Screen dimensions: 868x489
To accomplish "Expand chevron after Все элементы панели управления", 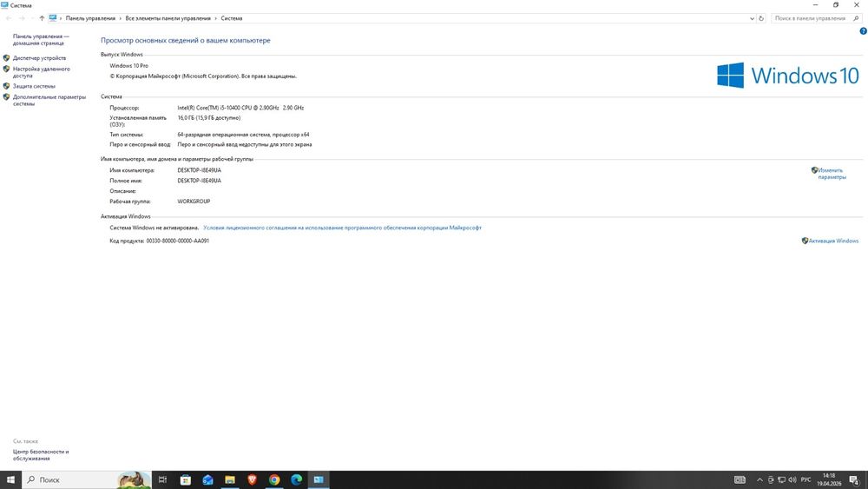I will (x=215, y=18).
